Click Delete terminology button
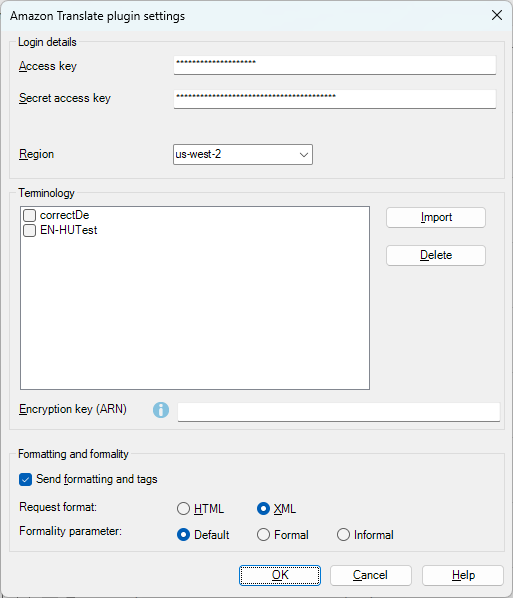Image resolution: width=513 pixels, height=598 pixels. 436,255
